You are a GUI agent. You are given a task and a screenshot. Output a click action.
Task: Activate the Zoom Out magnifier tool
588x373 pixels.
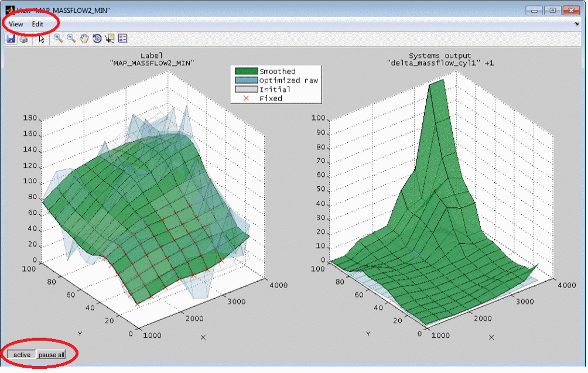click(x=71, y=38)
